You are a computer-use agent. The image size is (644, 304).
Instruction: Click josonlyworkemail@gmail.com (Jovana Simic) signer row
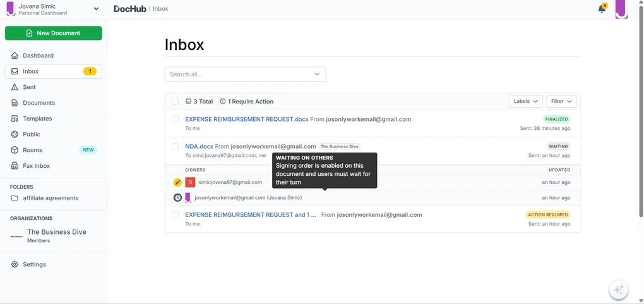point(373,198)
